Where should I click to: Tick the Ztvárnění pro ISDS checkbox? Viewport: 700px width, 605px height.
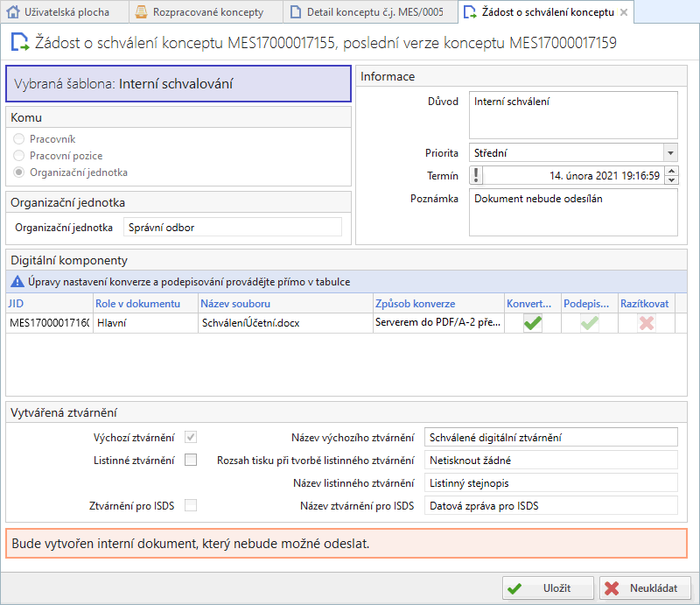click(191, 505)
